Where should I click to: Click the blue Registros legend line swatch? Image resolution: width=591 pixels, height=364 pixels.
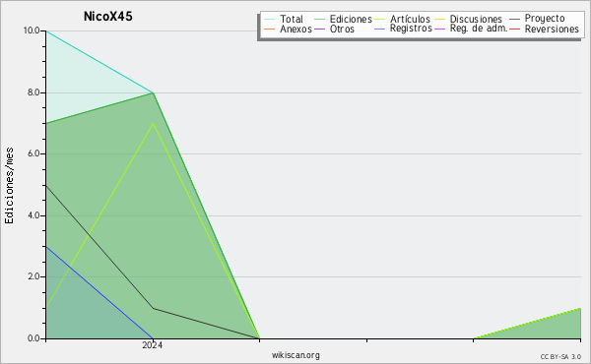click(379, 30)
